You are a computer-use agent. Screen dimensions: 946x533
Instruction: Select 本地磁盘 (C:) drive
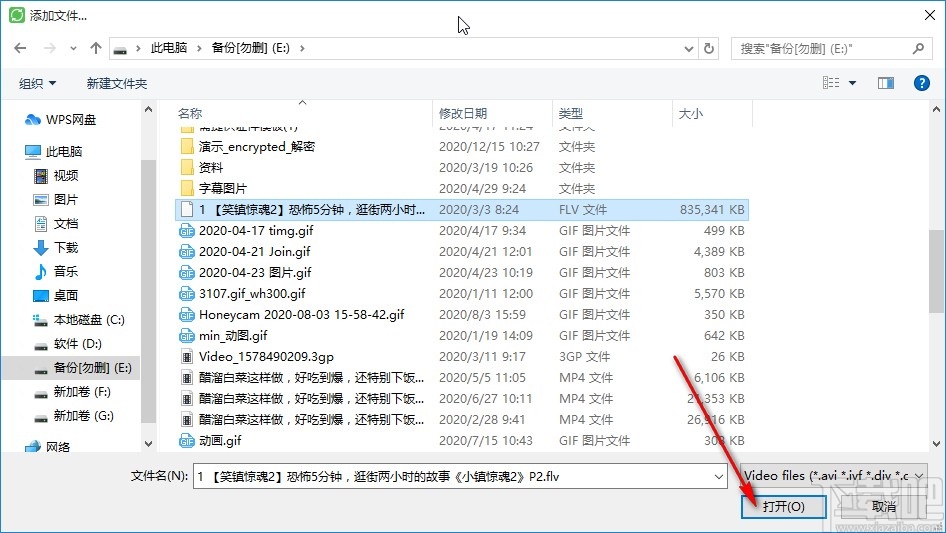pyautogui.click(x=79, y=320)
